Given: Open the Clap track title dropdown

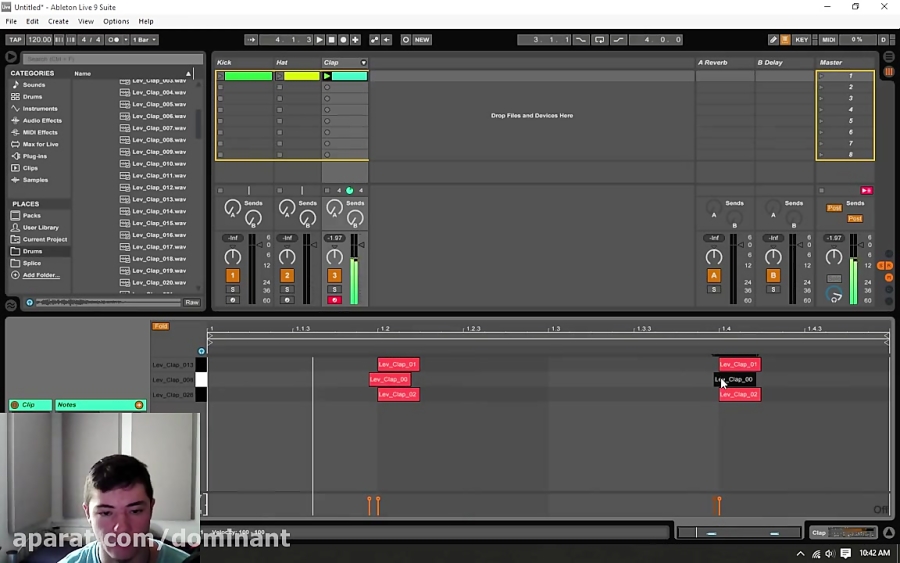Looking at the screenshot, I should pos(363,63).
